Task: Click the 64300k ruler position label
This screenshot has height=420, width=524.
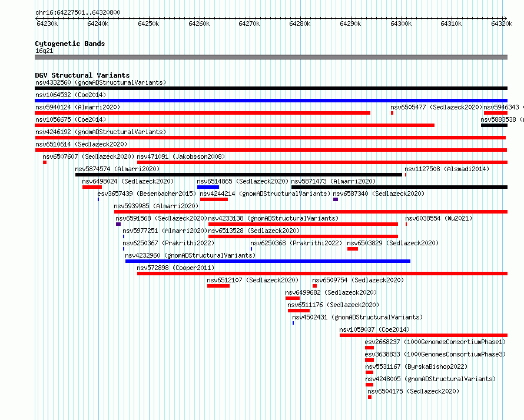Action: click(401, 24)
